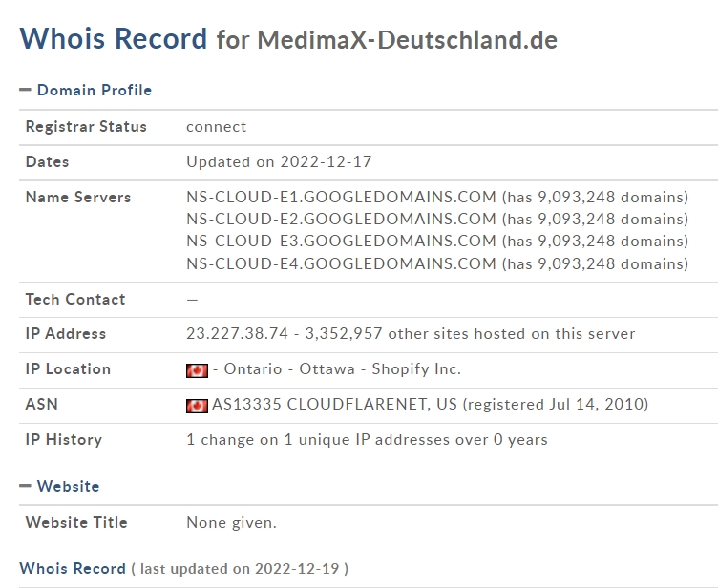Open the IP History change details
The width and height of the screenshot is (718, 588).
(x=367, y=440)
